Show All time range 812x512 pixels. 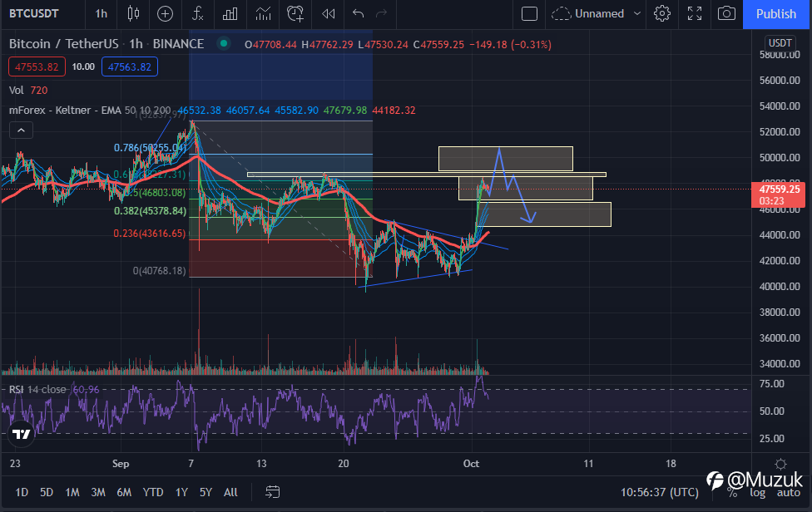pyautogui.click(x=230, y=492)
